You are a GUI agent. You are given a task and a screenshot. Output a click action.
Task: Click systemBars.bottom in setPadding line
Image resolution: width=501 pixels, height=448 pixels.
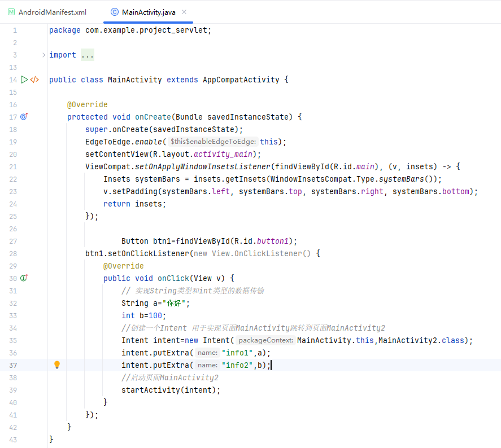pos(431,191)
